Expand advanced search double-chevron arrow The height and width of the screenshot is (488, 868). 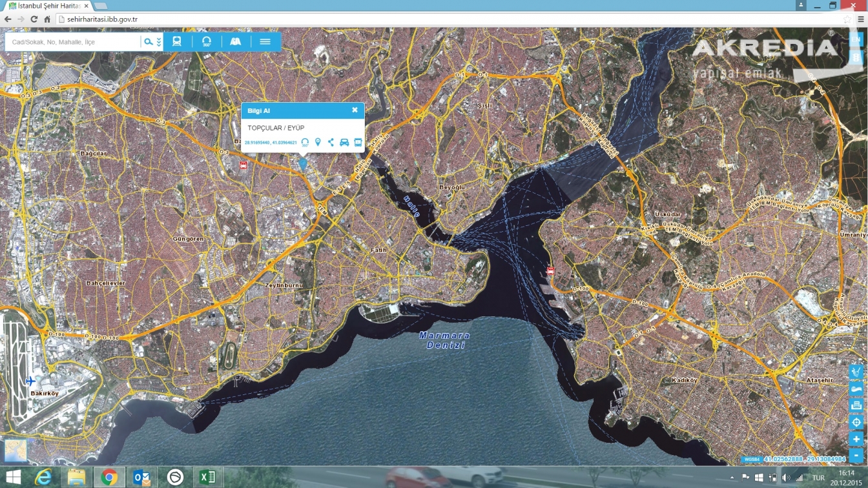coord(159,42)
